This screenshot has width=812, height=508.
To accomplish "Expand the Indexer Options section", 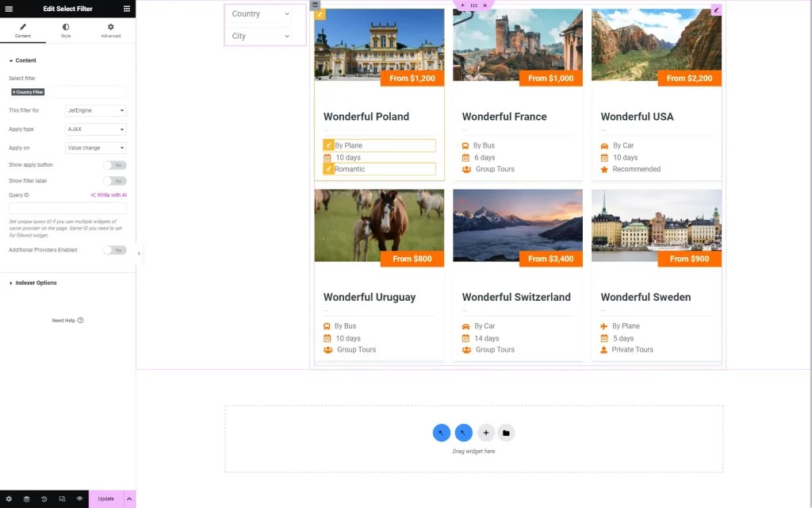I will (x=33, y=283).
